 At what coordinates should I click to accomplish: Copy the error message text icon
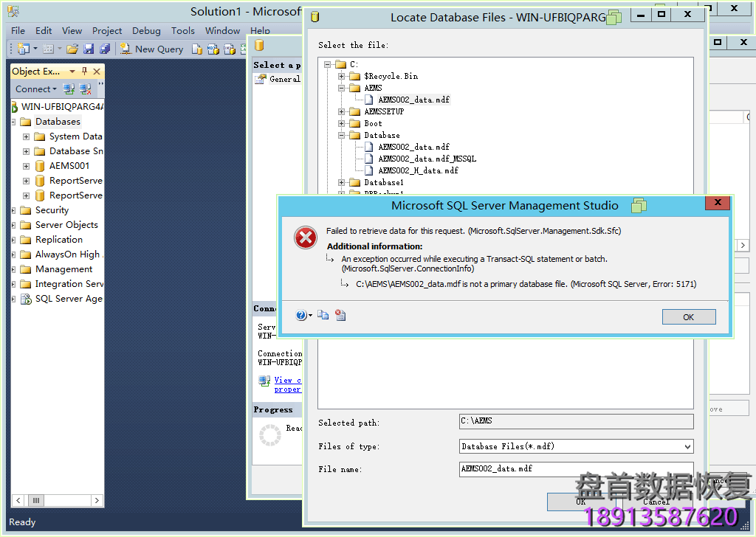[x=323, y=315]
